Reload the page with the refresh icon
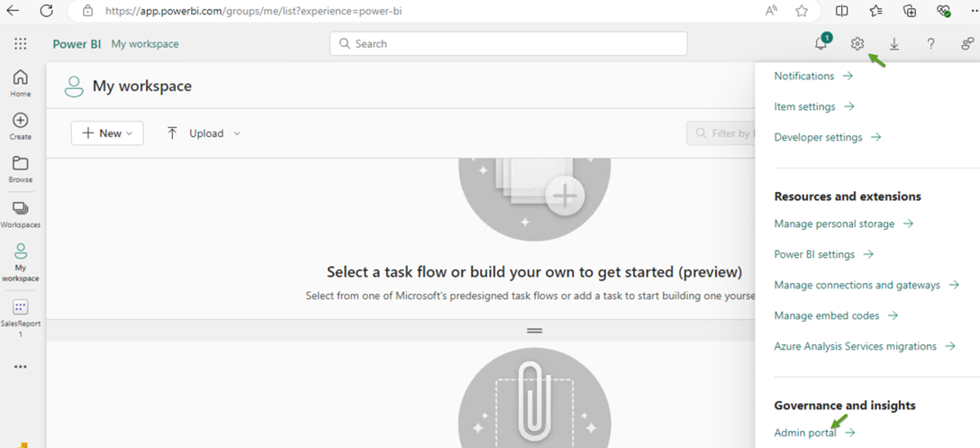The height and width of the screenshot is (448, 980). pyautogui.click(x=46, y=11)
